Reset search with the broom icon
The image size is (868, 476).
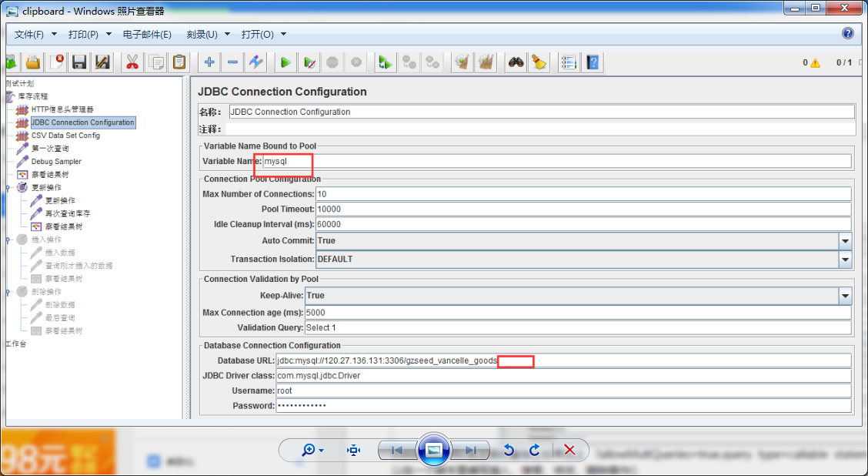(x=539, y=62)
